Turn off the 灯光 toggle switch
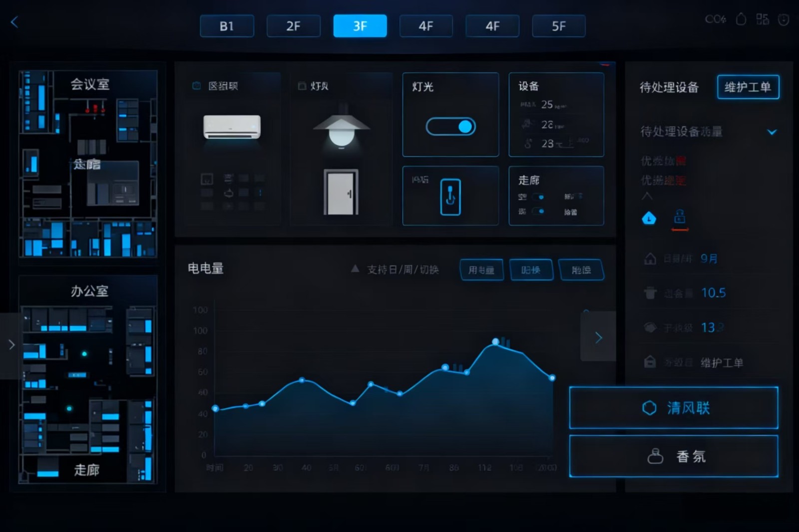 450,127
